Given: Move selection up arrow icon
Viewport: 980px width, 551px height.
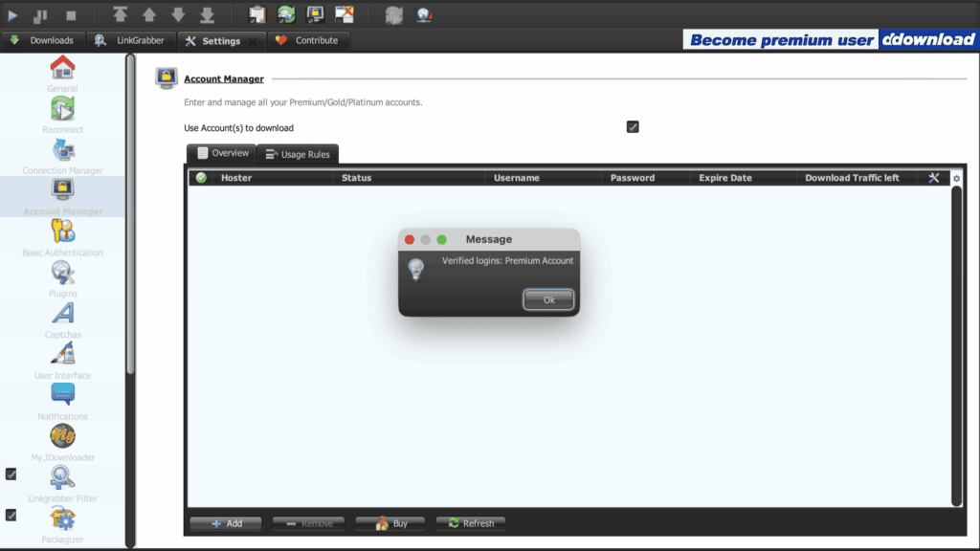Looking at the screenshot, I should [148, 14].
